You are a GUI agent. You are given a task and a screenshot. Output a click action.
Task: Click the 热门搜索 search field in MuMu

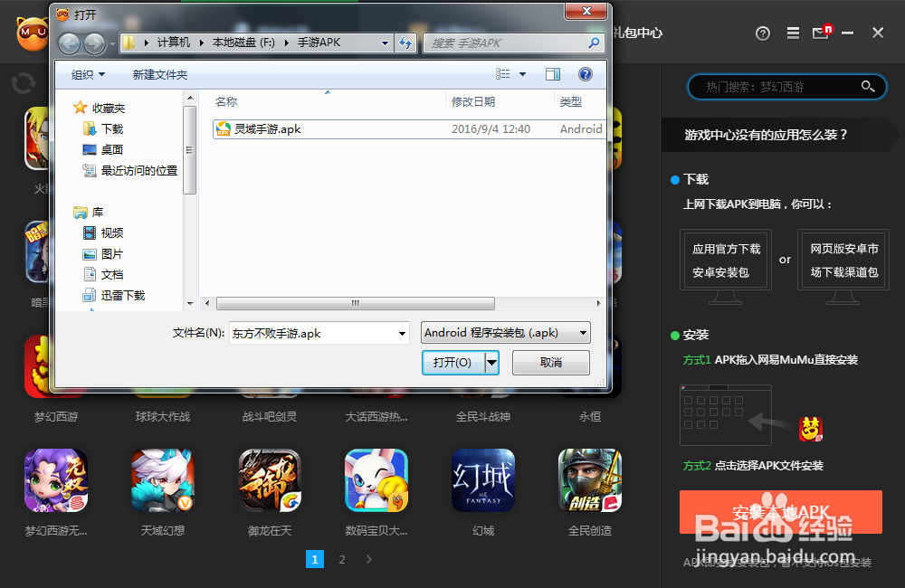(786, 87)
